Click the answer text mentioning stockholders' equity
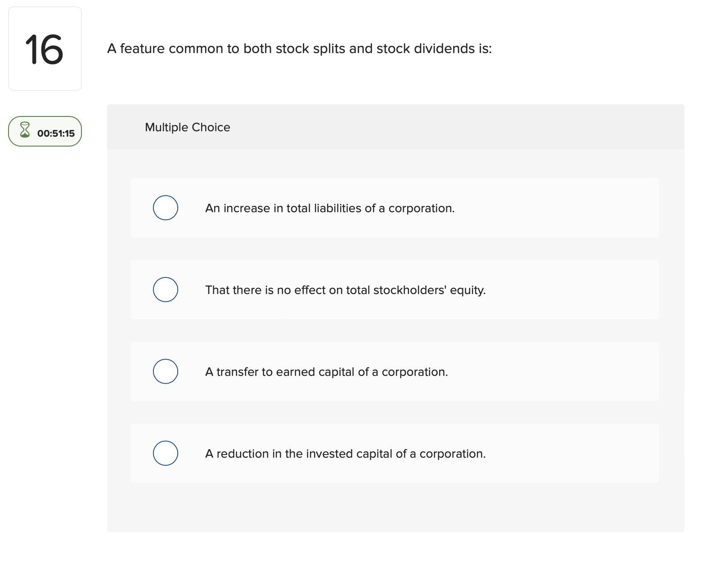The image size is (728, 571). (x=346, y=290)
